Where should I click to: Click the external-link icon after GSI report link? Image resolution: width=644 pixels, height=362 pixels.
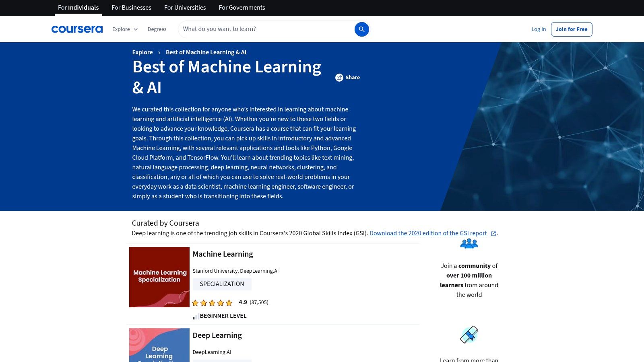pyautogui.click(x=493, y=233)
